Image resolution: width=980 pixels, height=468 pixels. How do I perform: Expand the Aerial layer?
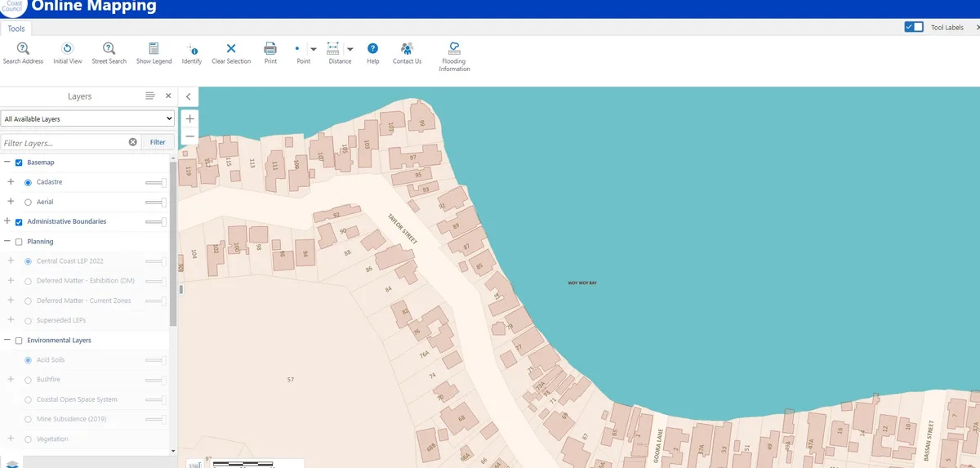click(x=11, y=202)
